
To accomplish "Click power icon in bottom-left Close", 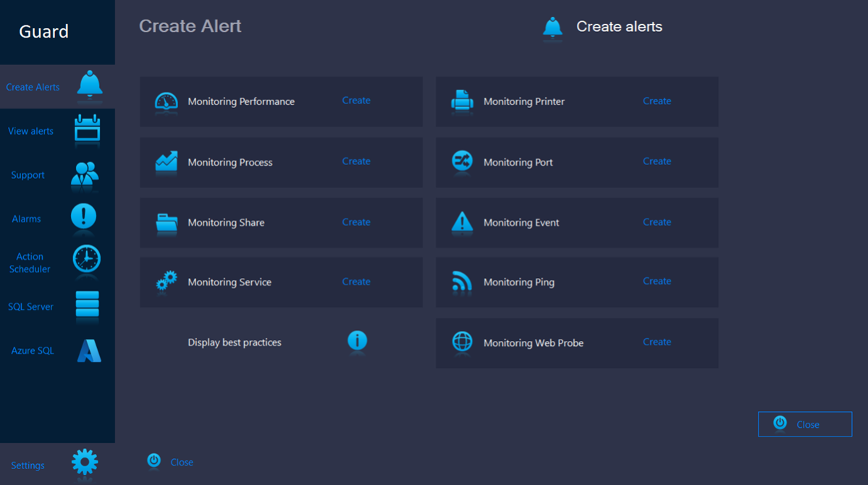I will pos(154,460).
